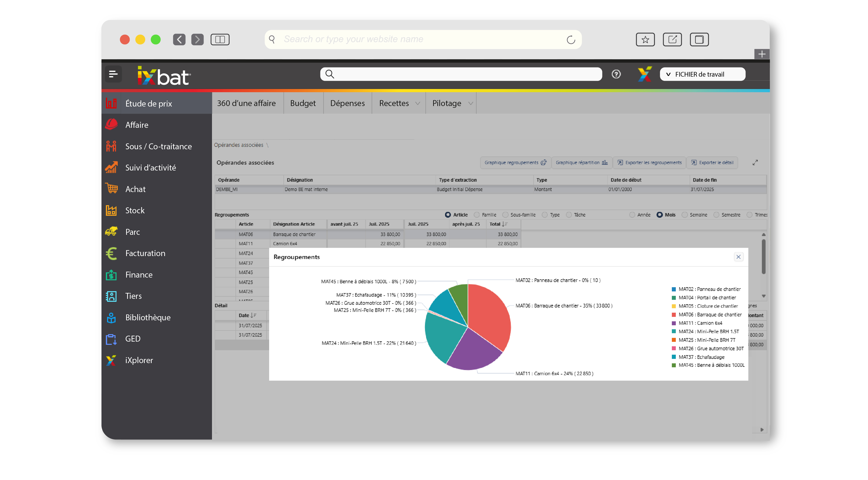Expand the Recettes dropdown arrow

point(418,103)
